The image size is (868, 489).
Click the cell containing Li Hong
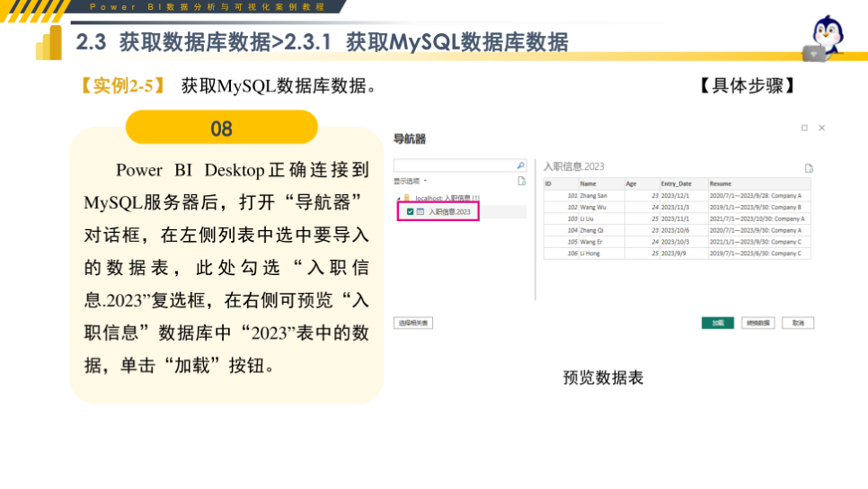[x=602, y=253]
